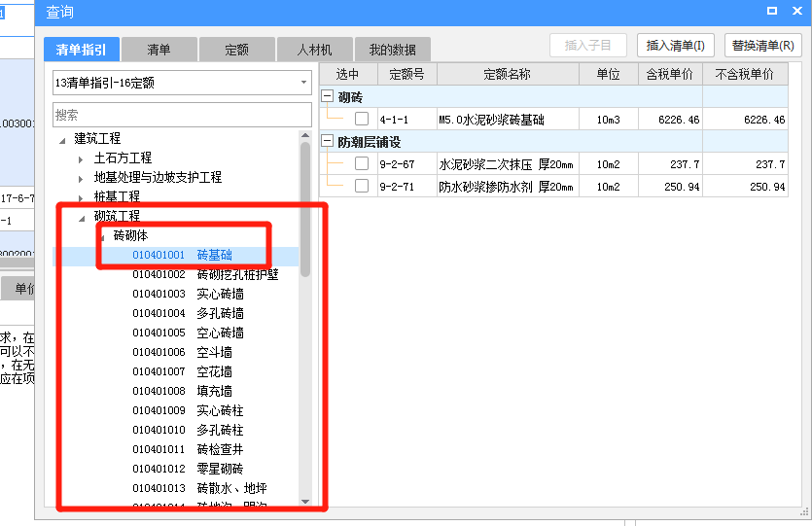Collapse the 防潮层铺设 group in table
The image size is (812, 526).
click(328, 141)
